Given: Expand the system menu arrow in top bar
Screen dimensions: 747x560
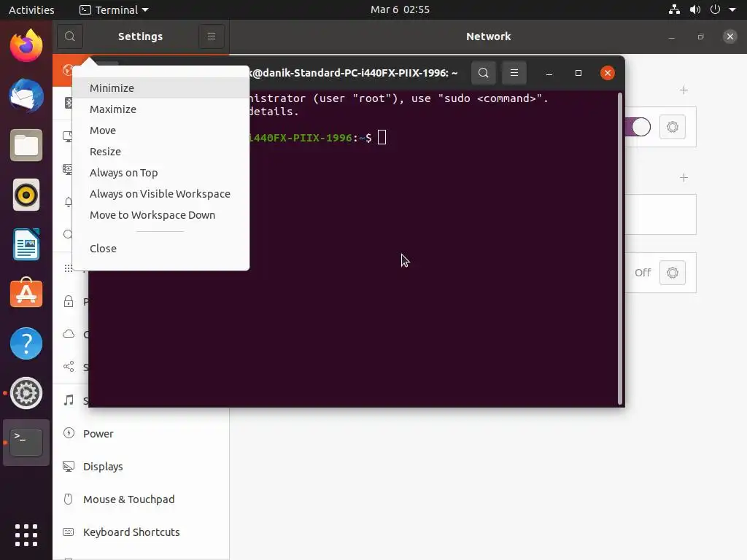Looking at the screenshot, I should pos(732,9).
